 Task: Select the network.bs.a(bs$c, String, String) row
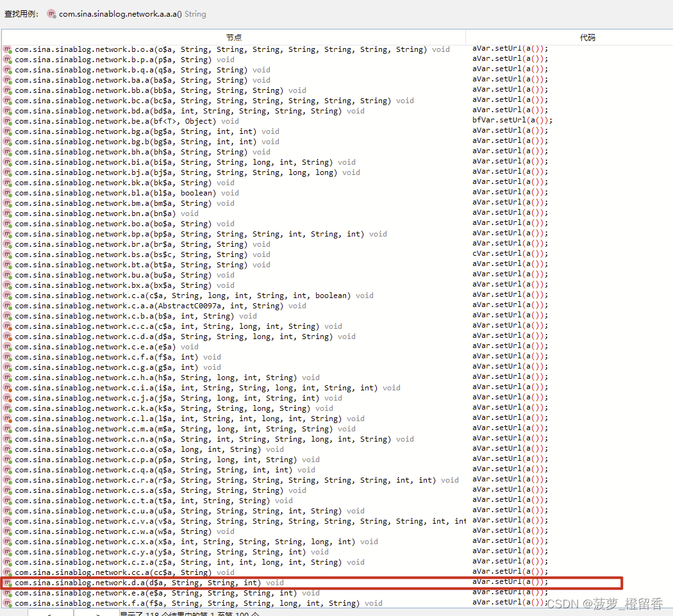click(337, 255)
